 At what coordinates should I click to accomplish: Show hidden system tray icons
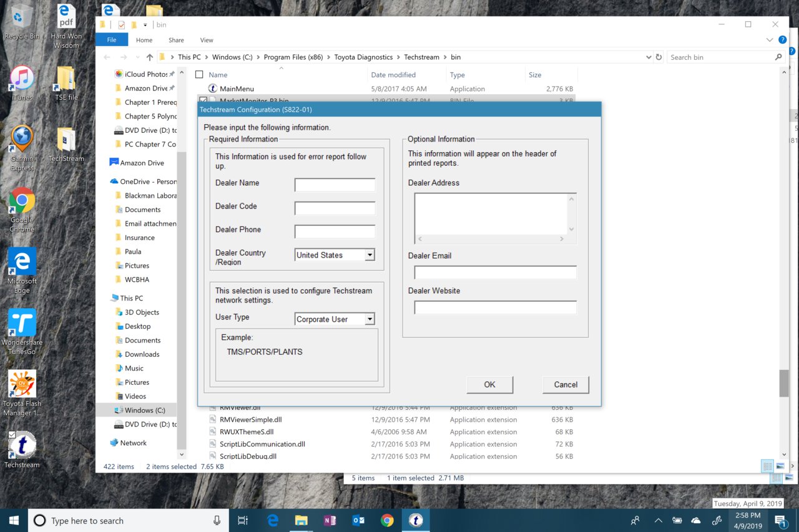658,520
